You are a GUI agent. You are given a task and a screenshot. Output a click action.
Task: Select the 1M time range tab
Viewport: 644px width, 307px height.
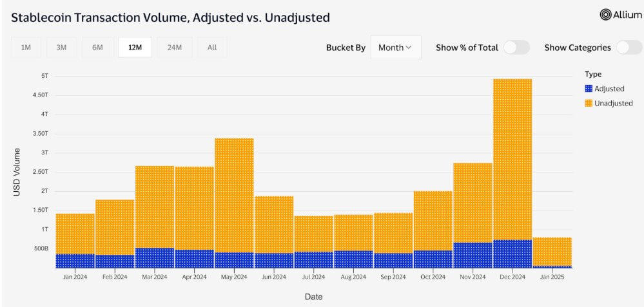click(26, 48)
